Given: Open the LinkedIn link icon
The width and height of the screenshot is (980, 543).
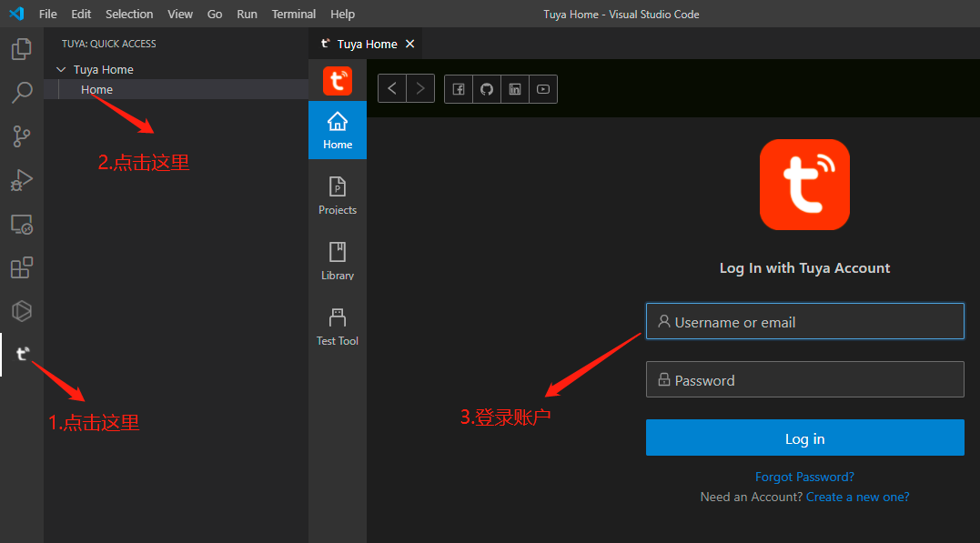Looking at the screenshot, I should coord(515,89).
